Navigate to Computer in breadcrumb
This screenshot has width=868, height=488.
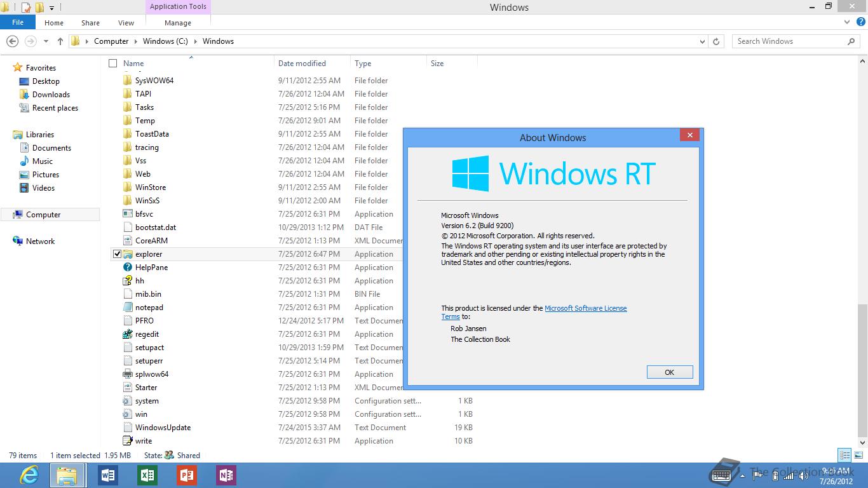pos(111,41)
